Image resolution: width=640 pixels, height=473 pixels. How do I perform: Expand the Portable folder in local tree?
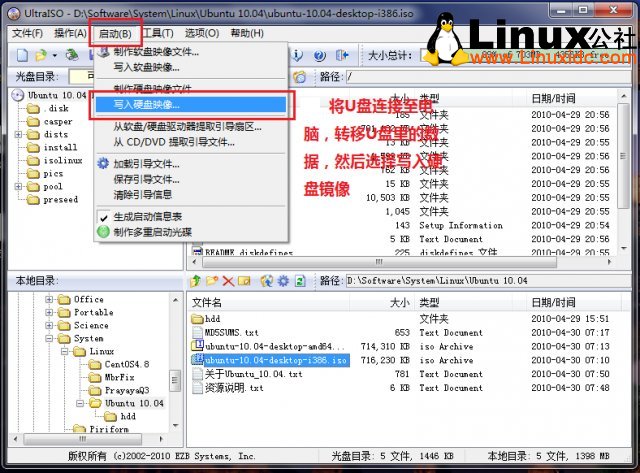[49, 313]
